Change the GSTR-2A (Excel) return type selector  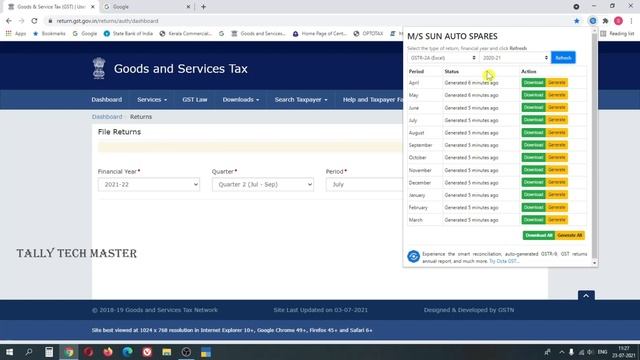[x=443, y=58]
